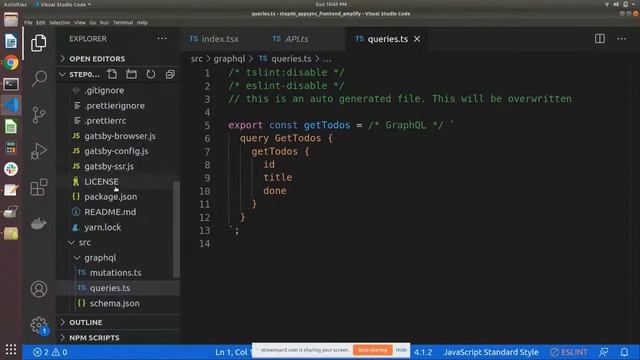Open the Selection menu
The height and width of the screenshot is (360, 640).
pos(60,22)
